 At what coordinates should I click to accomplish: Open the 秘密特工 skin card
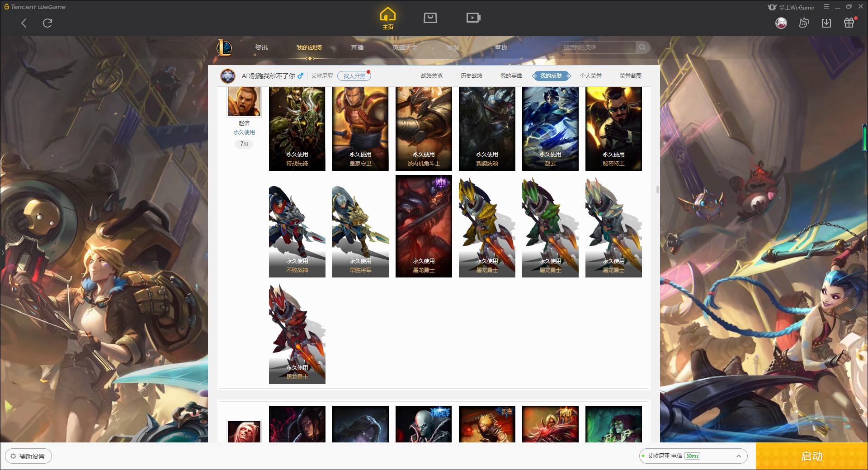613,129
